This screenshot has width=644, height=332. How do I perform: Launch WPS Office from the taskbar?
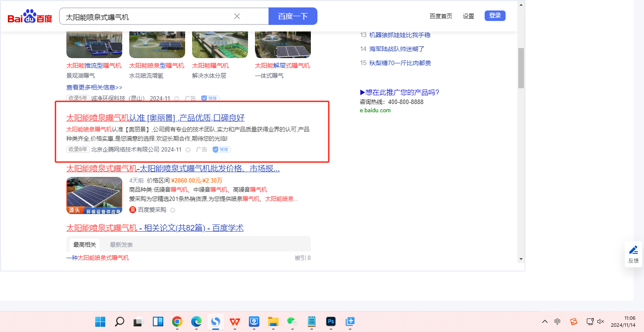[235, 322]
